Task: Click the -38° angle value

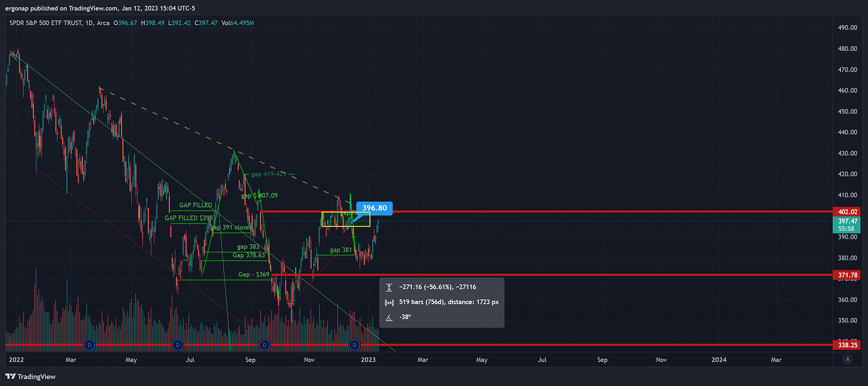Action: coord(405,317)
